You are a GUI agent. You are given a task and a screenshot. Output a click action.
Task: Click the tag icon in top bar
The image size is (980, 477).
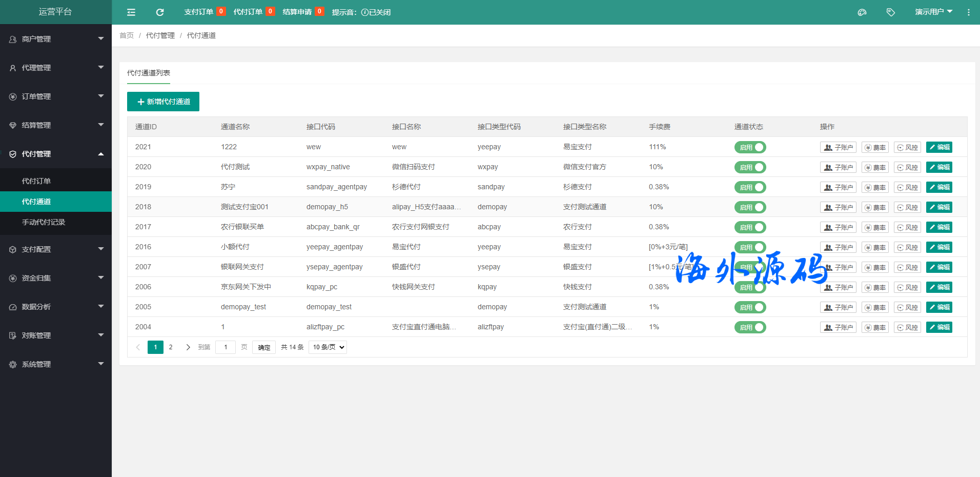[891, 12]
